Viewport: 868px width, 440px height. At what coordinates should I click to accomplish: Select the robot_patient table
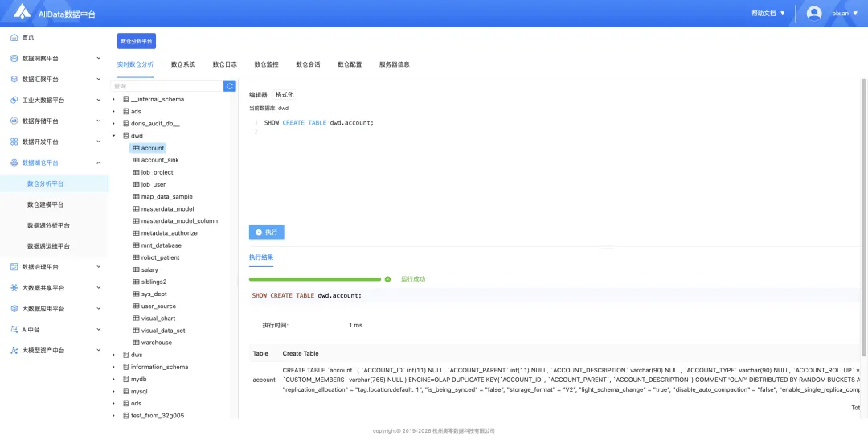[160, 257]
